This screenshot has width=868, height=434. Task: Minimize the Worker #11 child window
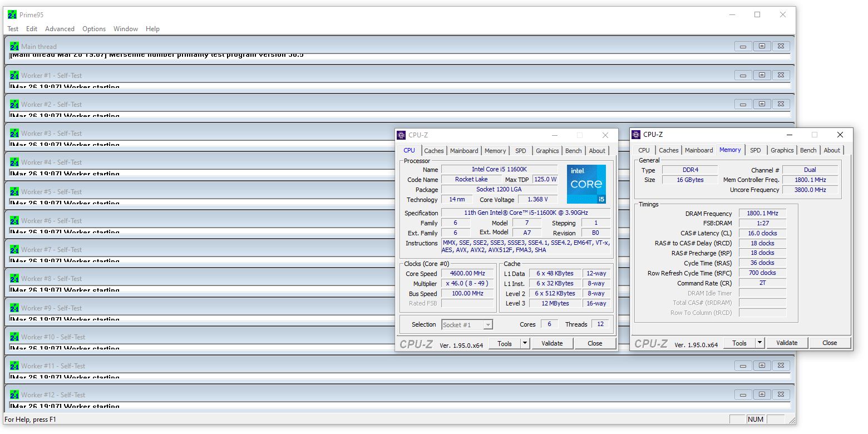coord(743,366)
